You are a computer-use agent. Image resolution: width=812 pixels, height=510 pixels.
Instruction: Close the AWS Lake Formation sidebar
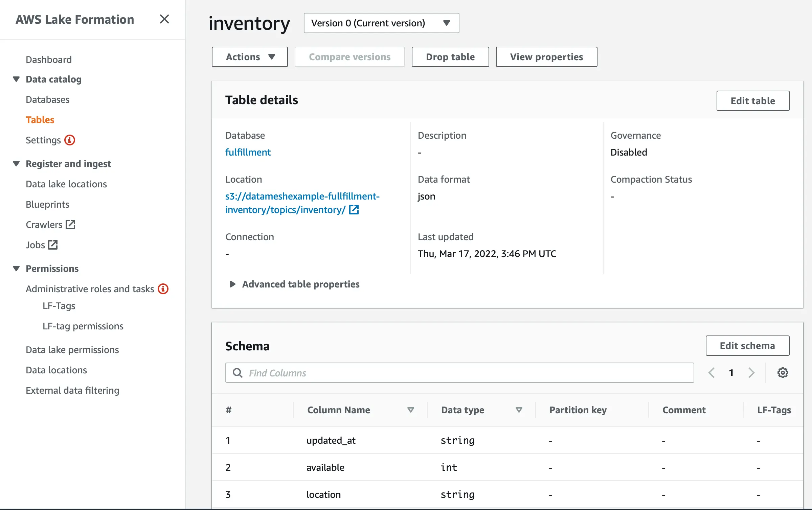[x=164, y=19]
